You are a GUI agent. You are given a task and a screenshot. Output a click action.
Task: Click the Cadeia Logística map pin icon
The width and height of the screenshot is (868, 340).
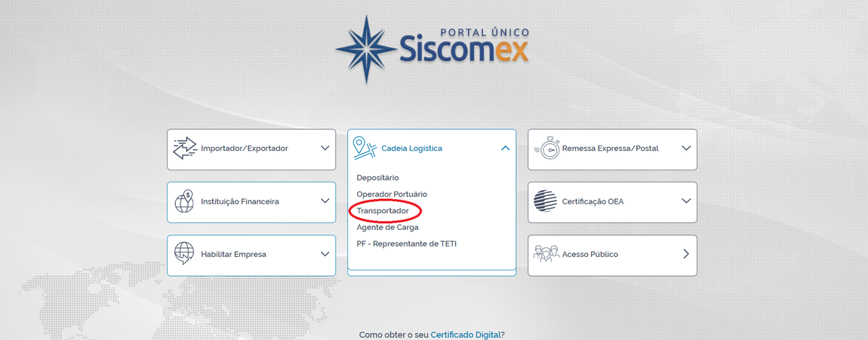point(365,149)
